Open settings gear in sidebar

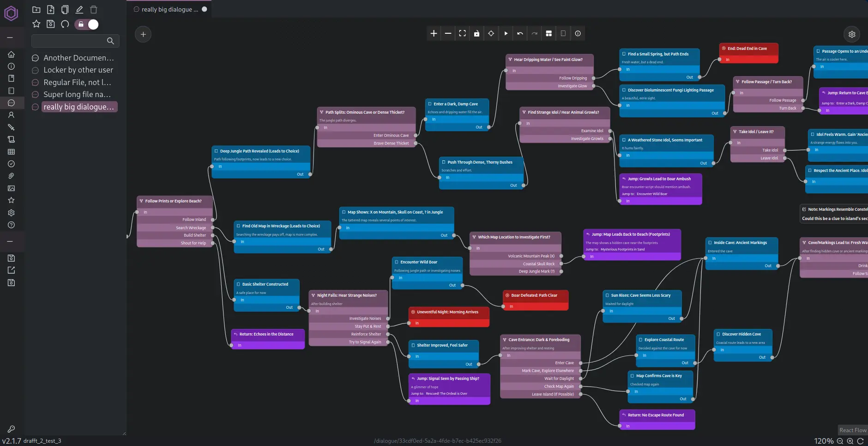click(11, 213)
